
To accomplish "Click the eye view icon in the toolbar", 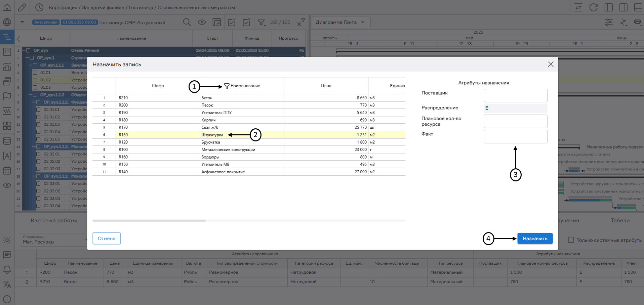I will coord(202,22).
